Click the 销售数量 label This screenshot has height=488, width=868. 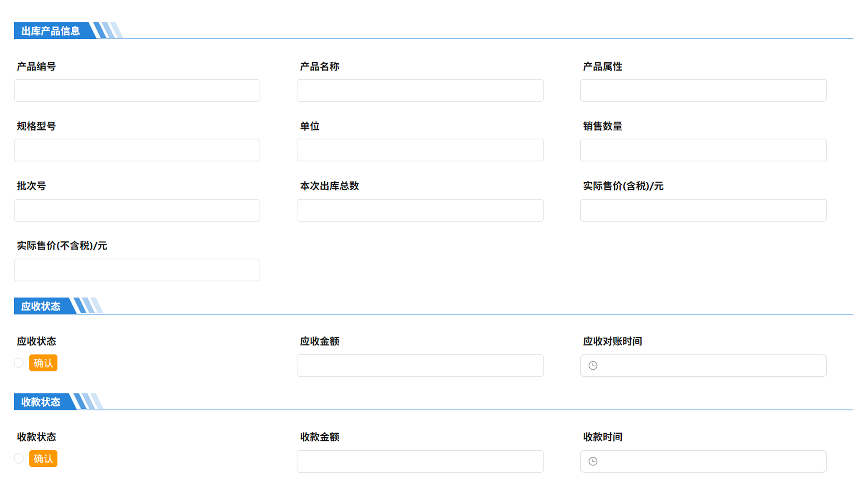point(602,126)
